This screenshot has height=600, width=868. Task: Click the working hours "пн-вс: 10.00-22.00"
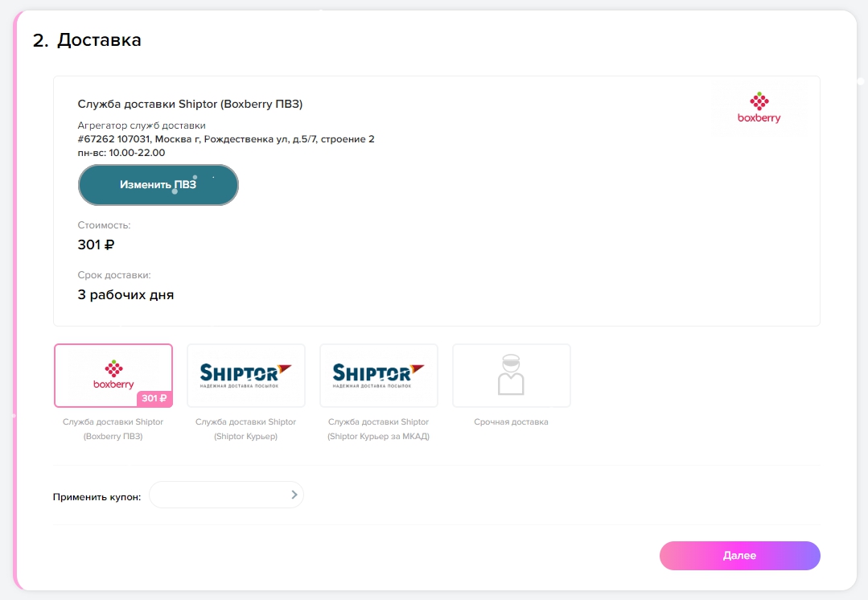click(121, 152)
